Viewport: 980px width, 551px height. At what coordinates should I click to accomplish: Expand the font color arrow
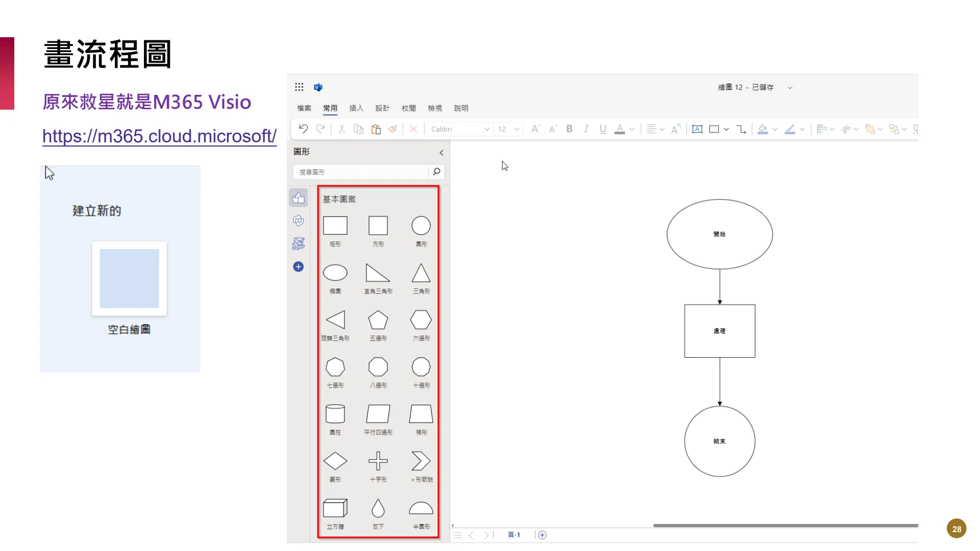(x=632, y=130)
